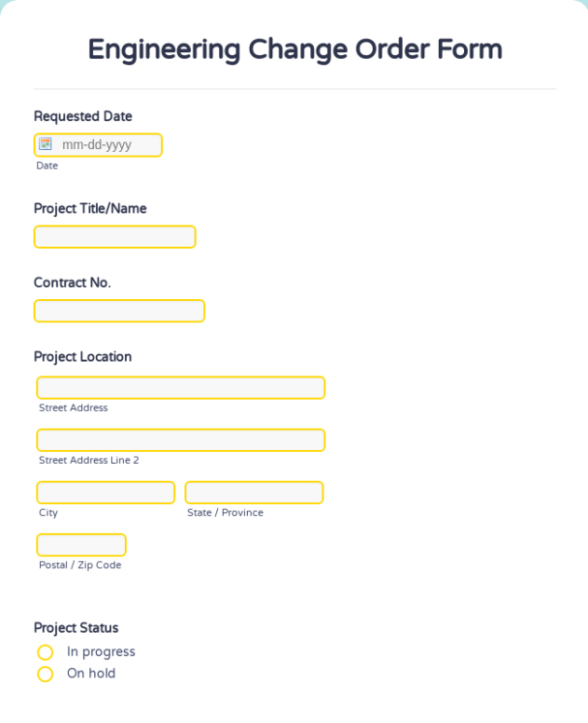588x723 pixels.
Task: Focus the City input box
Action: click(x=105, y=493)
